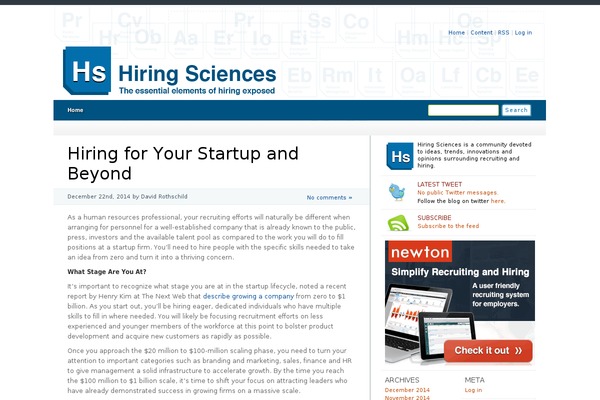
Task: Open the Home item in blue navigation bar
Action: tap(75, 110)
